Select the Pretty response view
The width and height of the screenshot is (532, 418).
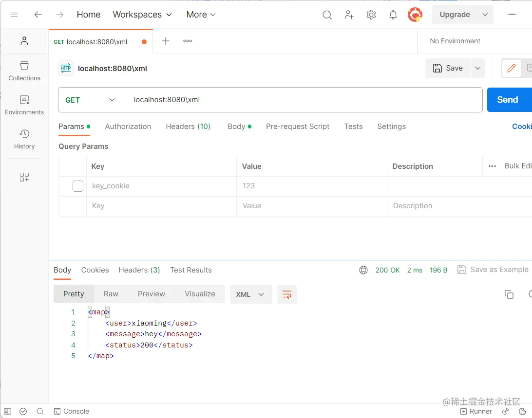[74, 294]
